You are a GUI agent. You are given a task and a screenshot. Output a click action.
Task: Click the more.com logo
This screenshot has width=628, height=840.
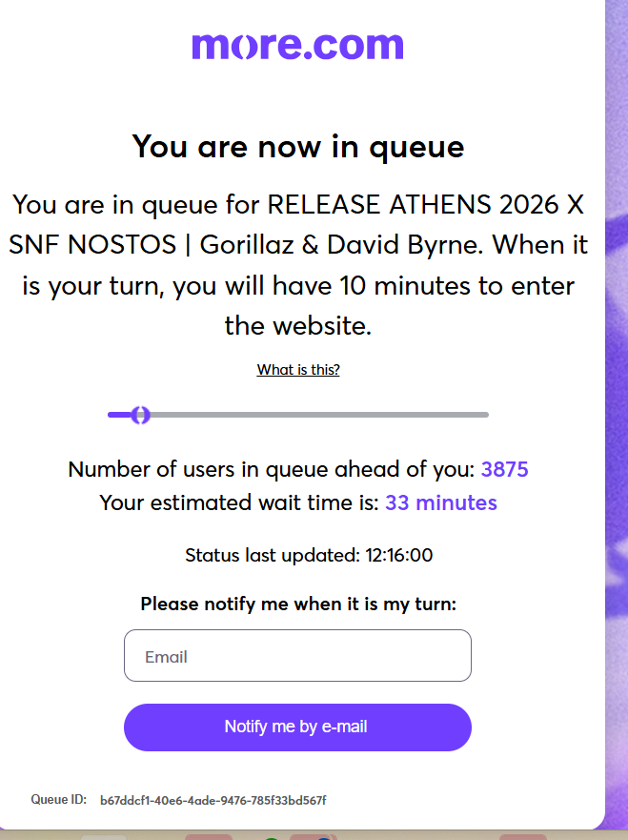click(x=297, y=45)
